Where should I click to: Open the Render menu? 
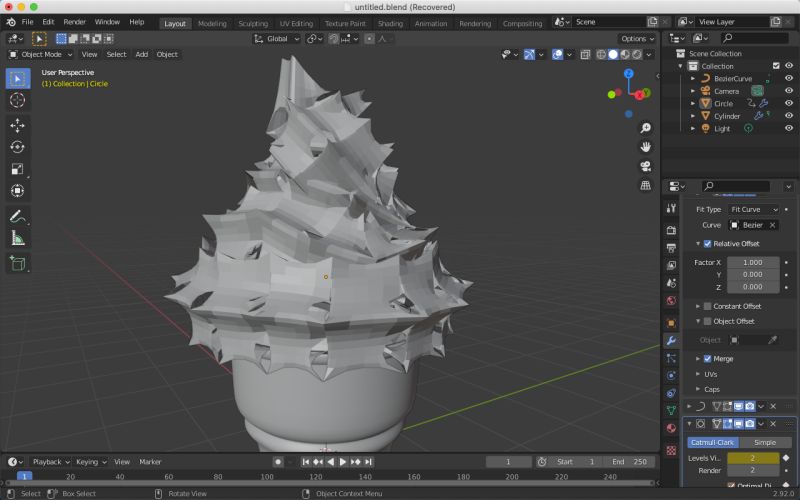[74, 22]
